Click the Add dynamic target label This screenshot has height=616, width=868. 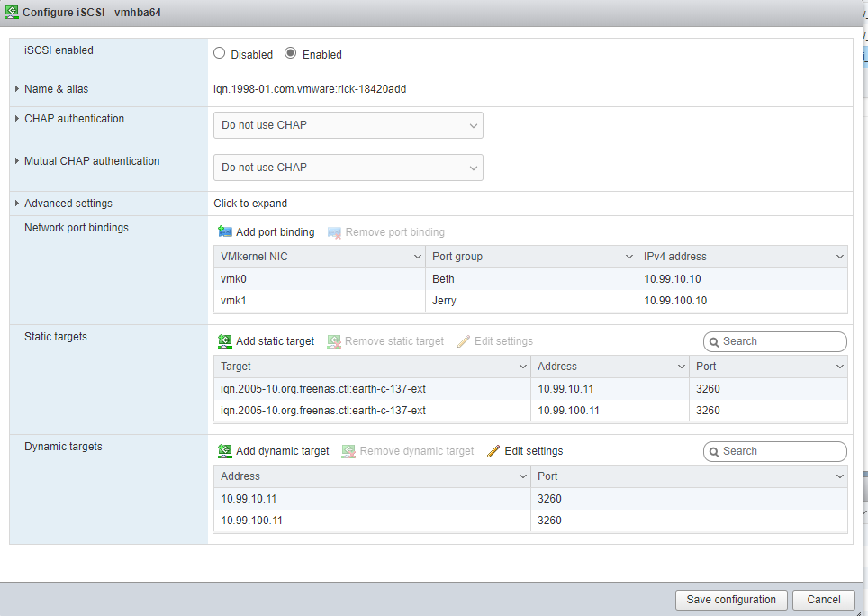coord(283,451)
